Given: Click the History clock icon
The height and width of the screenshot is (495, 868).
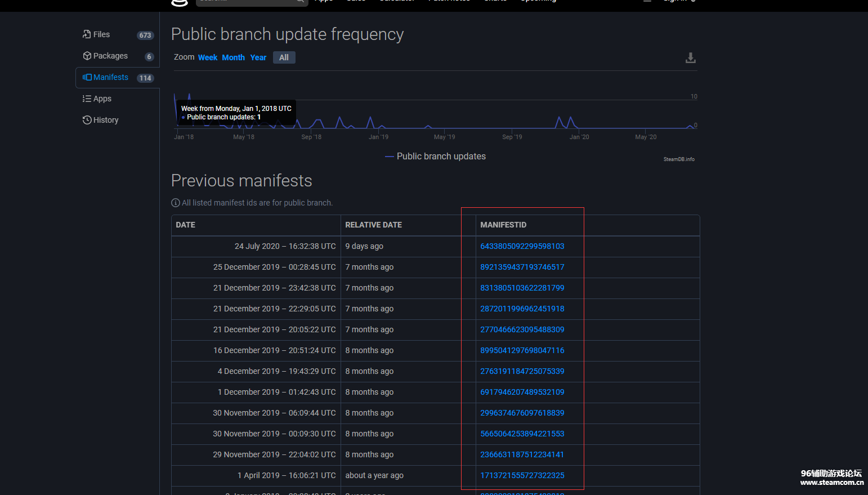Looking at the screenshot, I should point(87,120).
